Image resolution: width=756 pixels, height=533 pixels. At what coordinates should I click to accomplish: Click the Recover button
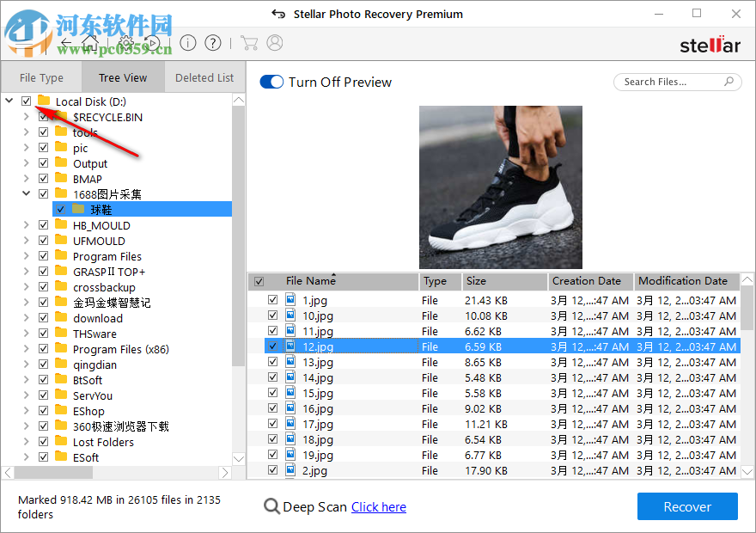click(687, 506)
